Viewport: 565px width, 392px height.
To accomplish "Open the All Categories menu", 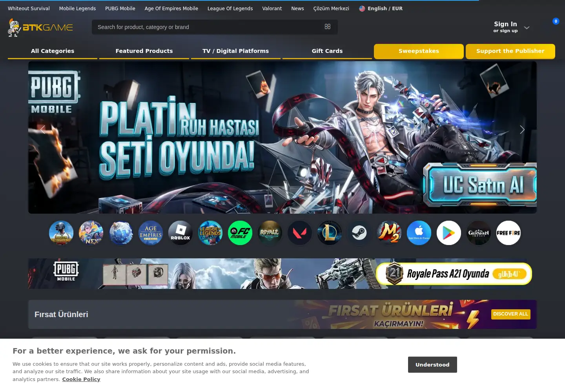I will [53, 51].
